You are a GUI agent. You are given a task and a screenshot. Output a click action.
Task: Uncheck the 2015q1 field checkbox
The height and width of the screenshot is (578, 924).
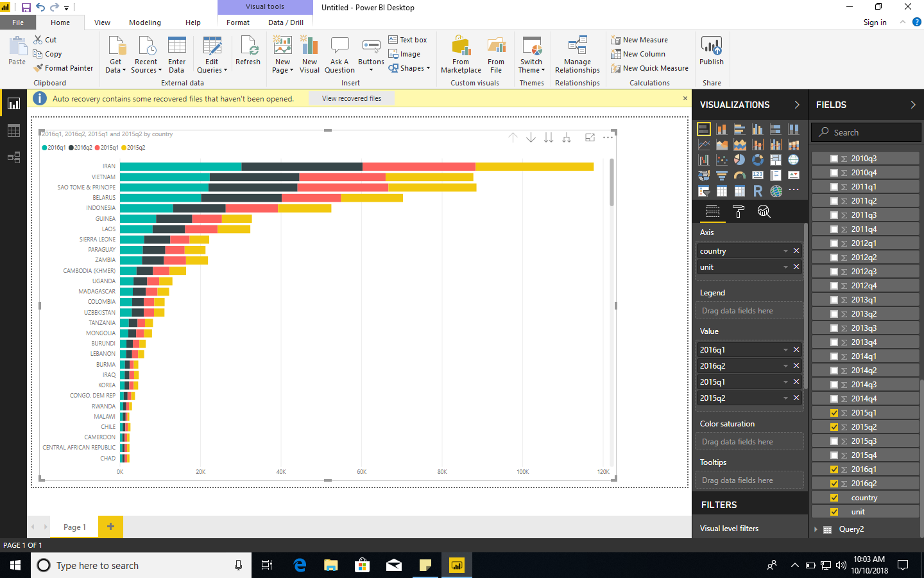click(834, 413)
